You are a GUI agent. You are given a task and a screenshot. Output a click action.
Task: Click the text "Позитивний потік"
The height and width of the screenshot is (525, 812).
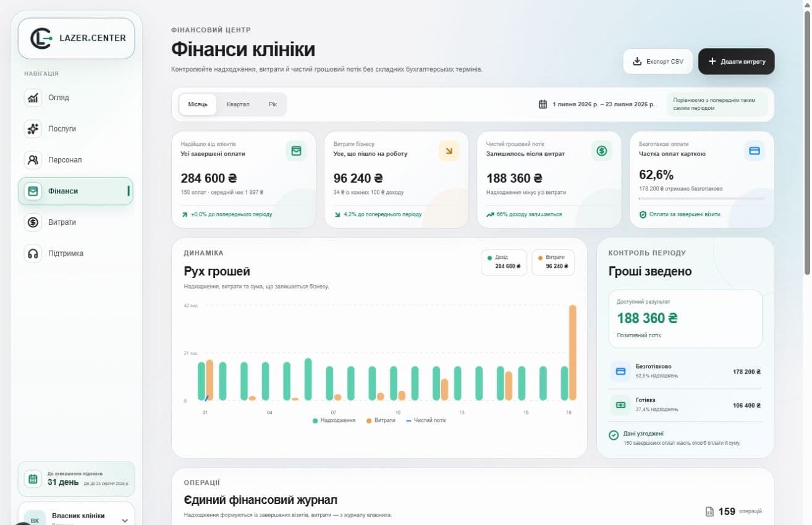coord(639,335)
